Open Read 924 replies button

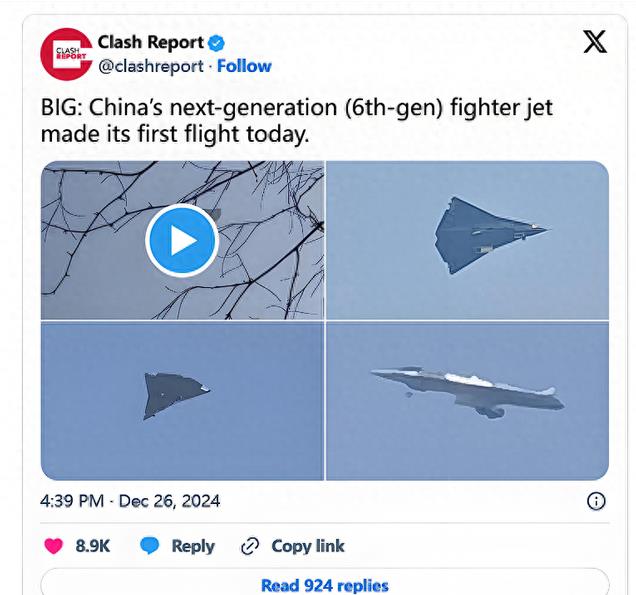pos(325,585)
